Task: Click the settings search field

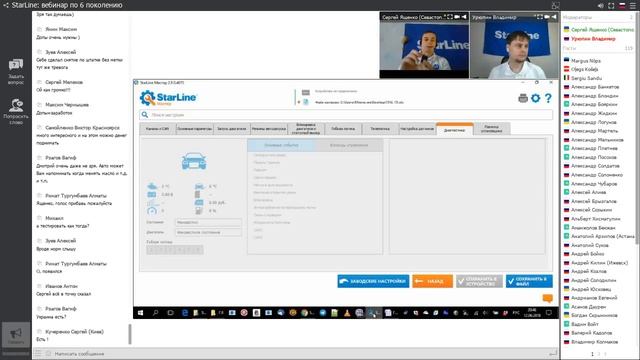Action: tap(346, 115)
